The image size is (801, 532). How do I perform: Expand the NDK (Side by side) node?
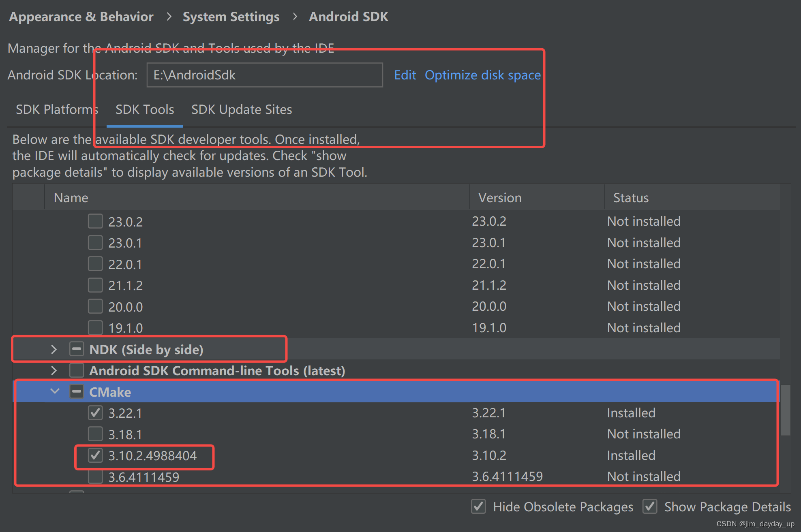pos(54,349)
